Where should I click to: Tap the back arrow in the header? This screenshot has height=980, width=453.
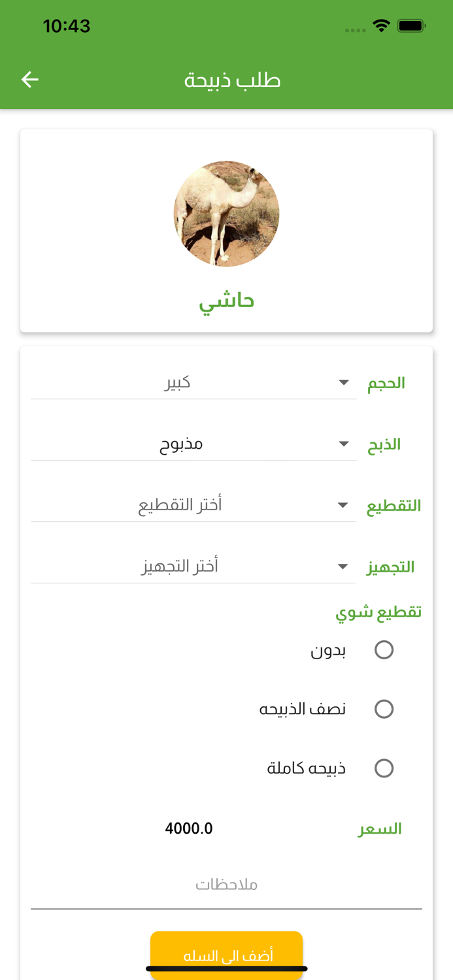click(x=29, y=78)
